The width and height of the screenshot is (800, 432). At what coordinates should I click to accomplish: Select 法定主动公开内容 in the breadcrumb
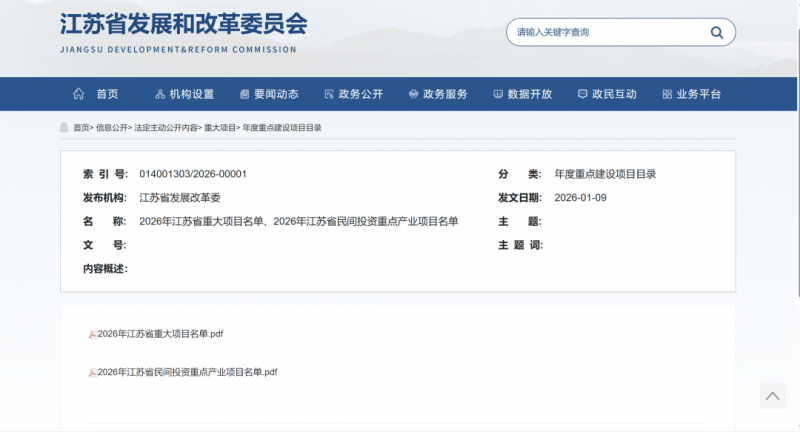coord(166,128)
